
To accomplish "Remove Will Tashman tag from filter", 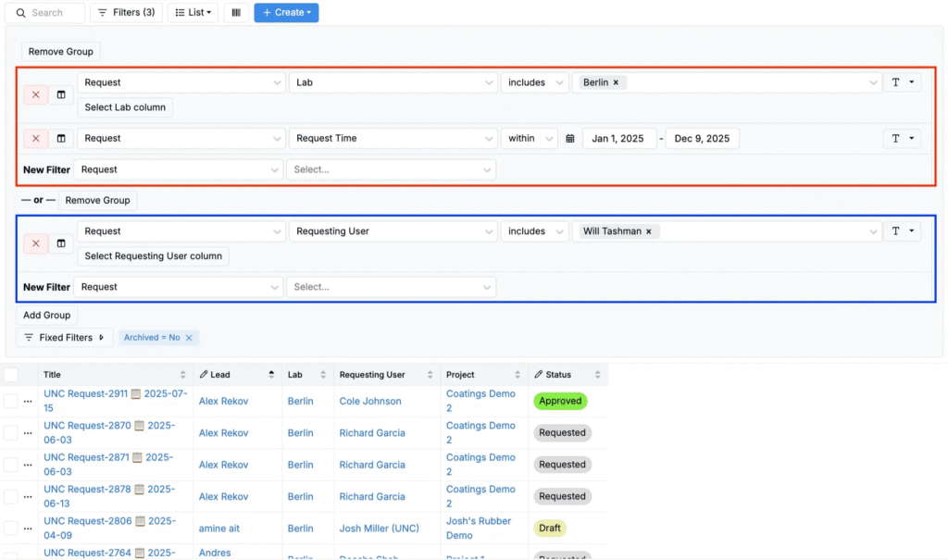I will (649, 231).
